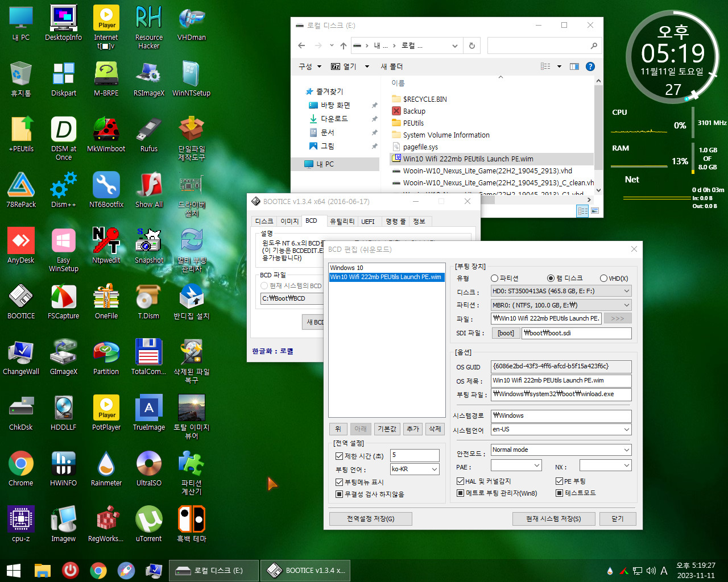Toggle the PE 부팅 checkbox
The image size is (728, 582).
(559, 481)
